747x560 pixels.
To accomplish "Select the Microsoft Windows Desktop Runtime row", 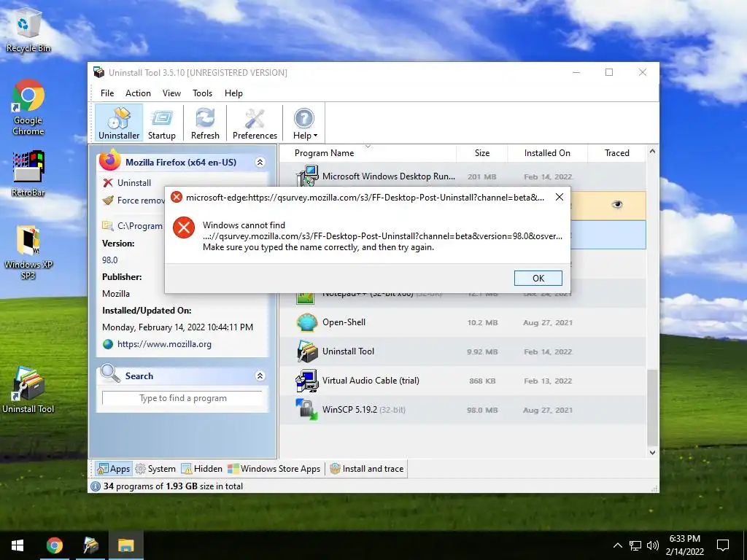I will 462,176.
